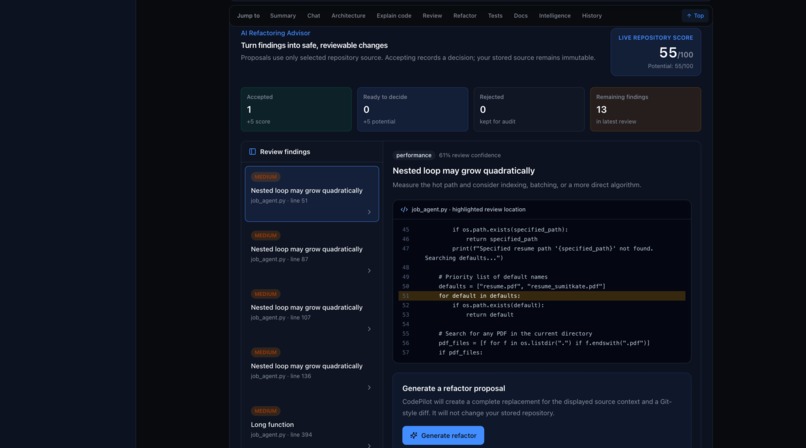The height and width of the screenshot is (448, 806).
Task: Click the performance category tag
Action: coord(414,155)
